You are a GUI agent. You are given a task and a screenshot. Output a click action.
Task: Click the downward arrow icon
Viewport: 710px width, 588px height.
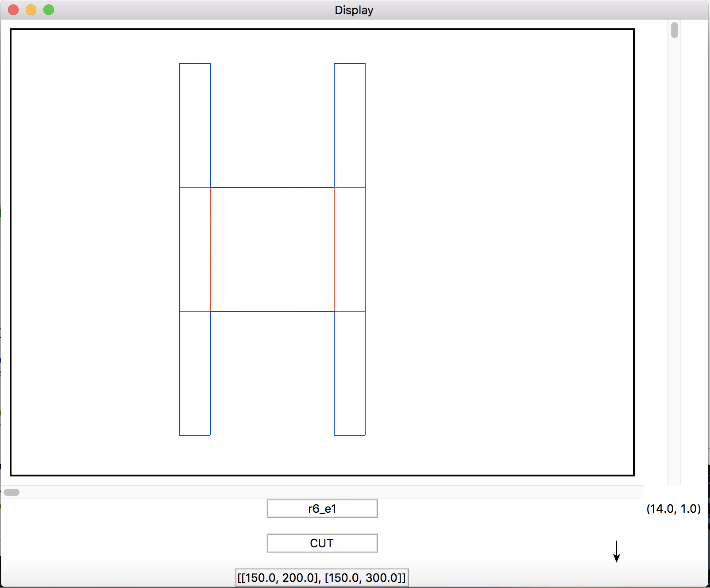coord(616,552)
